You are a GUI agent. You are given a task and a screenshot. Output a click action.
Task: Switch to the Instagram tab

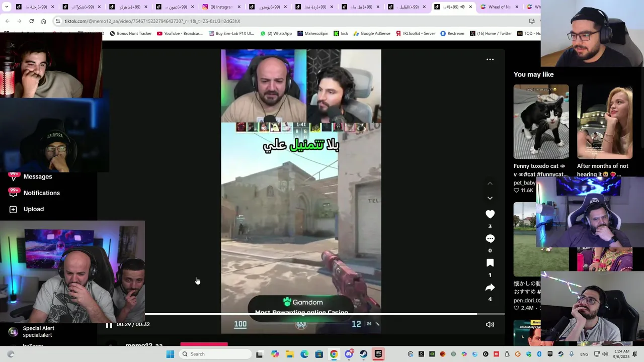[x=221, y=7]
